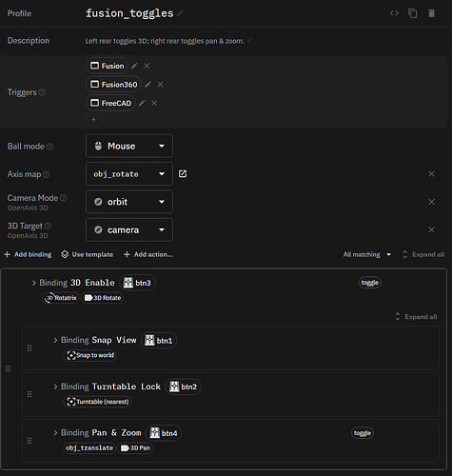Open the Axis map obj_rotate dropdown

click(129, 174)
